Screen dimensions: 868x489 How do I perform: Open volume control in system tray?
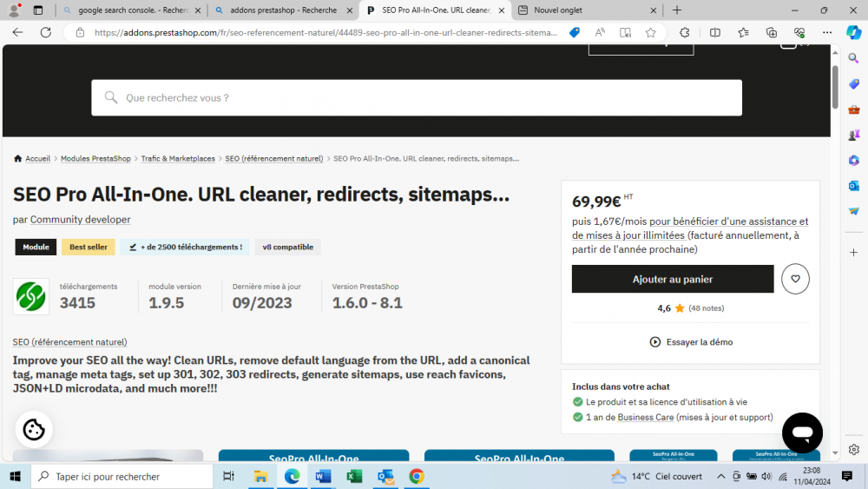coord(766,476)
